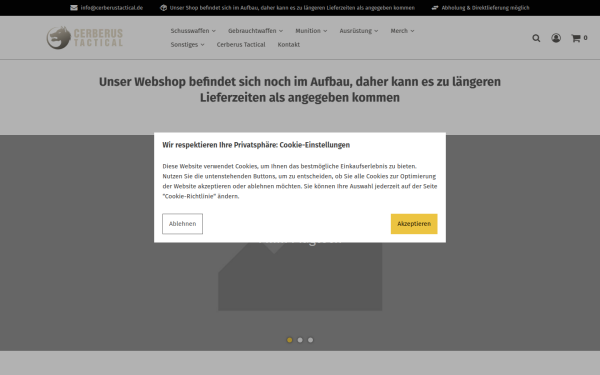Click the search magnifier icon
The width and height of the screenshot is (600, 375).
pos(536,38)
